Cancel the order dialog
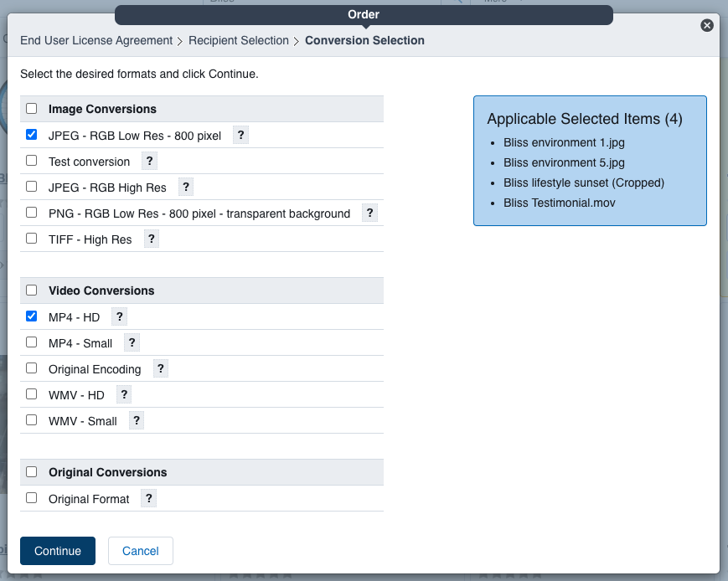728x581 pixels. point(140,551)
